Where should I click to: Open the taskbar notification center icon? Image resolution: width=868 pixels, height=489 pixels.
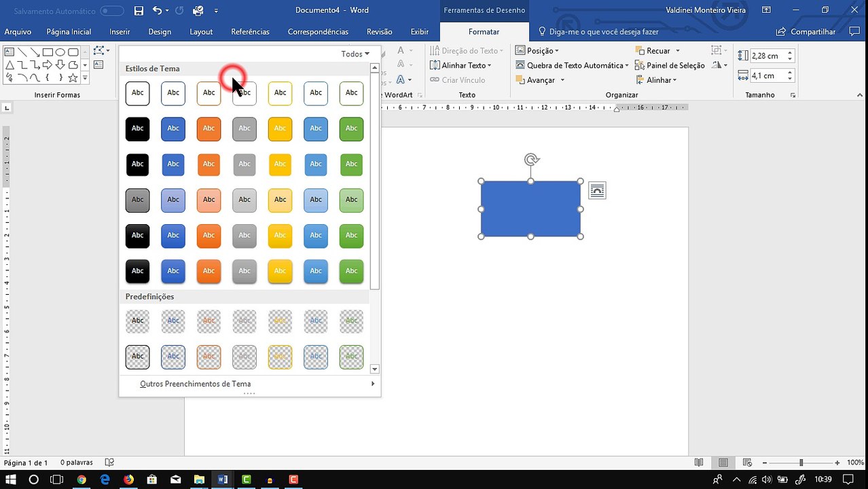pos(848,479)
